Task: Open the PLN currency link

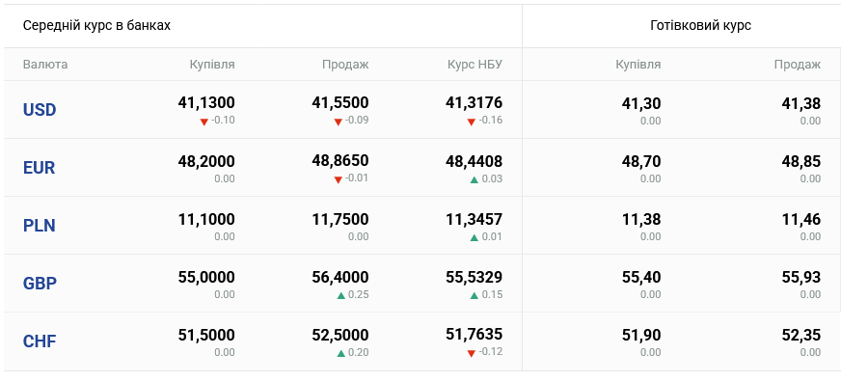Action: (39, 226)
